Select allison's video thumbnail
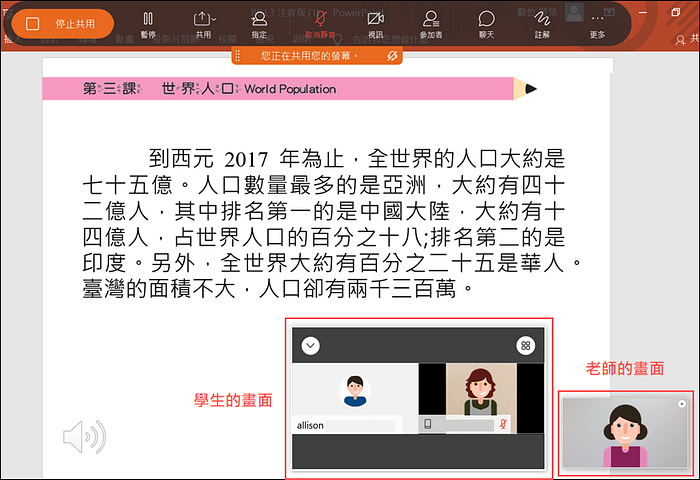 (x=355, y=398)
